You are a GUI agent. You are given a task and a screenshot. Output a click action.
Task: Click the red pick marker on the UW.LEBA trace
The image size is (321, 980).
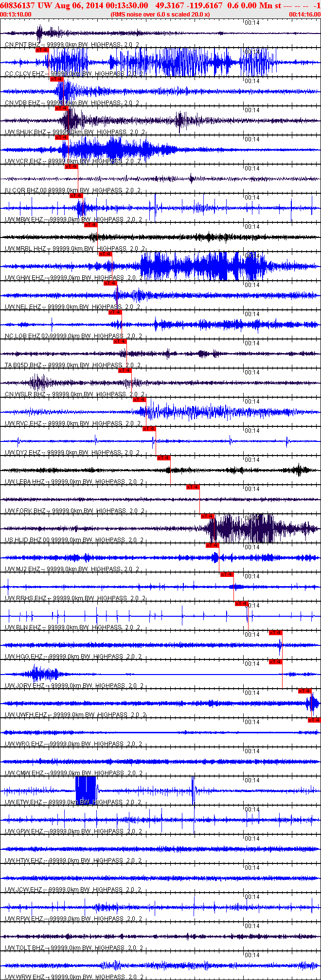164,457
